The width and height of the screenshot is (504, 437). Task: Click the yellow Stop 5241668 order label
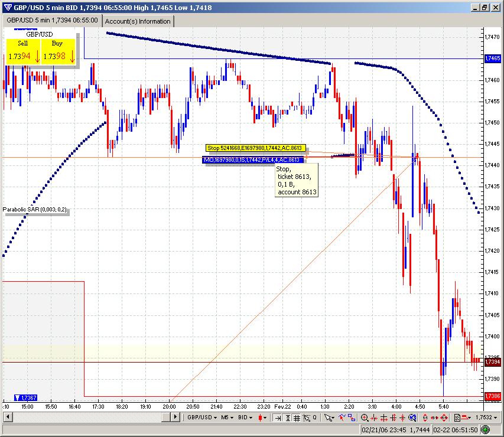coord(255,148)
